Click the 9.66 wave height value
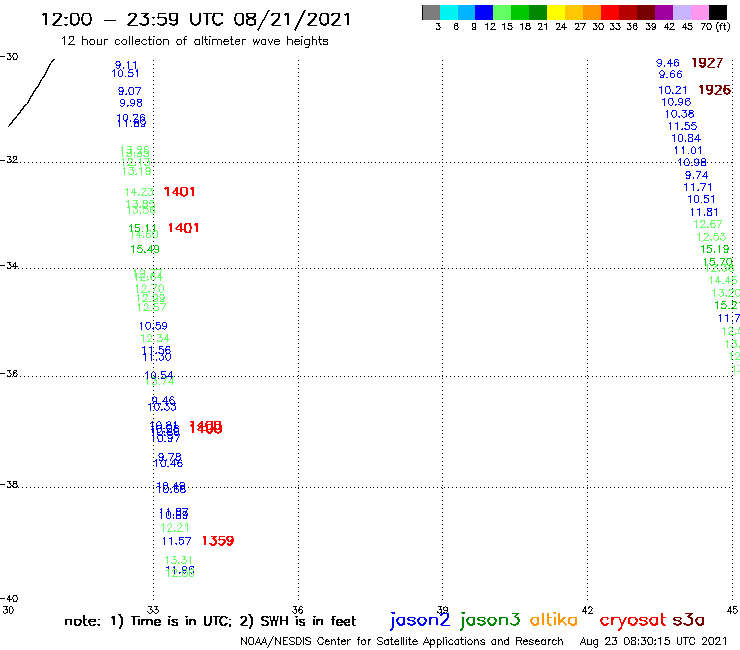740x650 pixels. [x=671, y=75]
